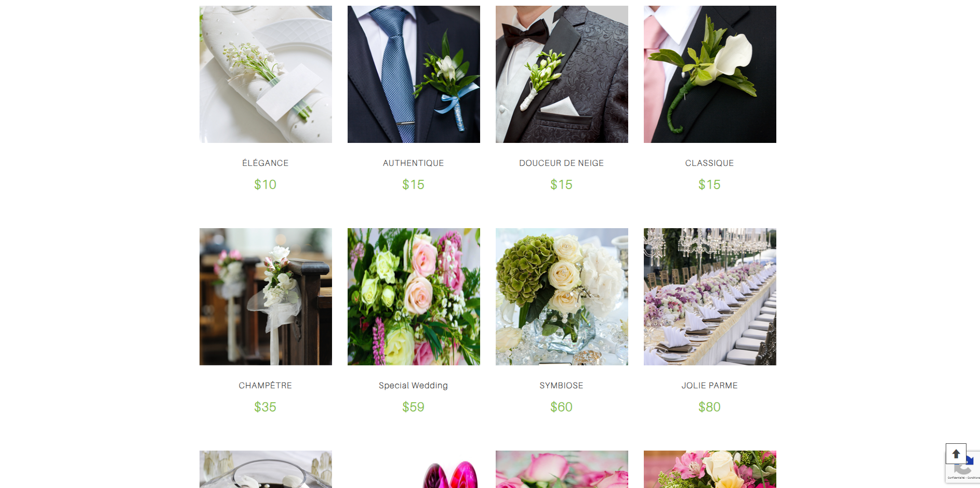Click the ÉLÉGANCE product title
980x488 pixels.
pos(266,163)
